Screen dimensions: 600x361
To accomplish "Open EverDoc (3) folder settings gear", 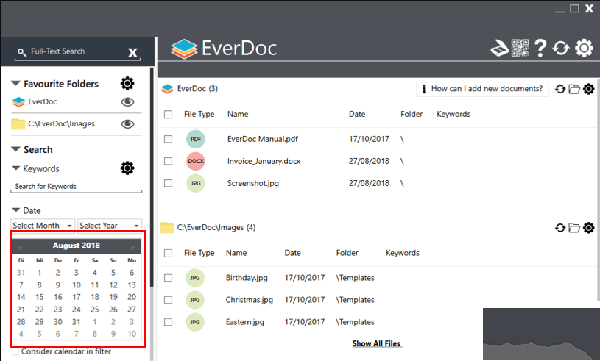I will tap(589, 89).
